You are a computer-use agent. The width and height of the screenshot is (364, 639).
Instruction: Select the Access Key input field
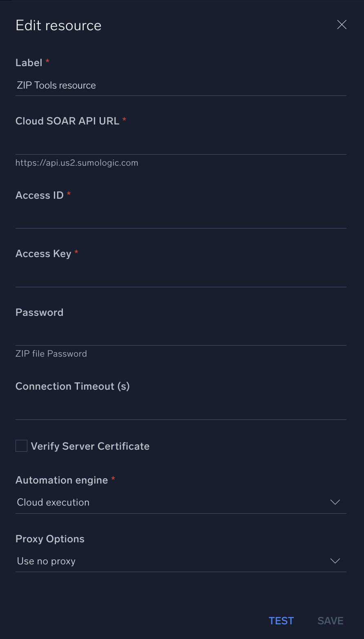pos(181,277)
